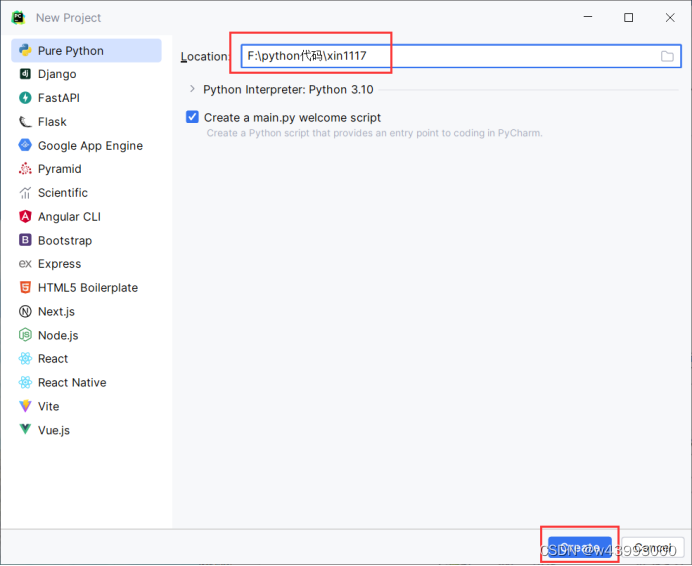Close the New Project dialog
The width and height of the screenshot is (692, 566).
669,18
